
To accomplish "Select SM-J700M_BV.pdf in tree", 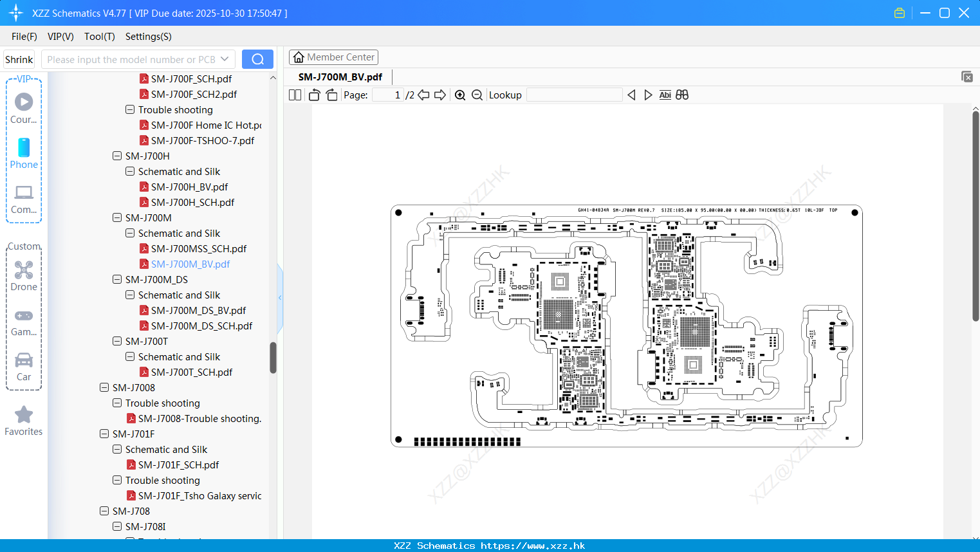I will (190, 264).
